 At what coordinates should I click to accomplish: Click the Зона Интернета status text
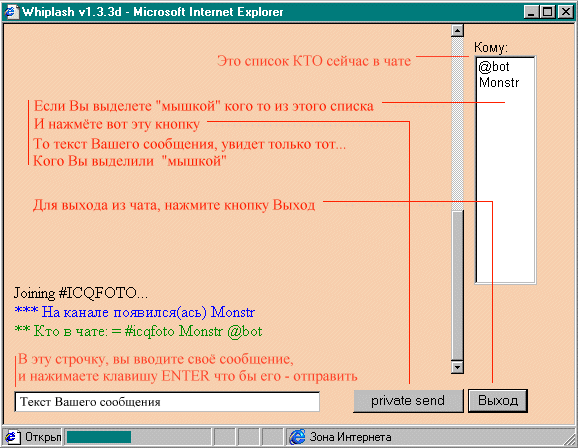(350, 437)
